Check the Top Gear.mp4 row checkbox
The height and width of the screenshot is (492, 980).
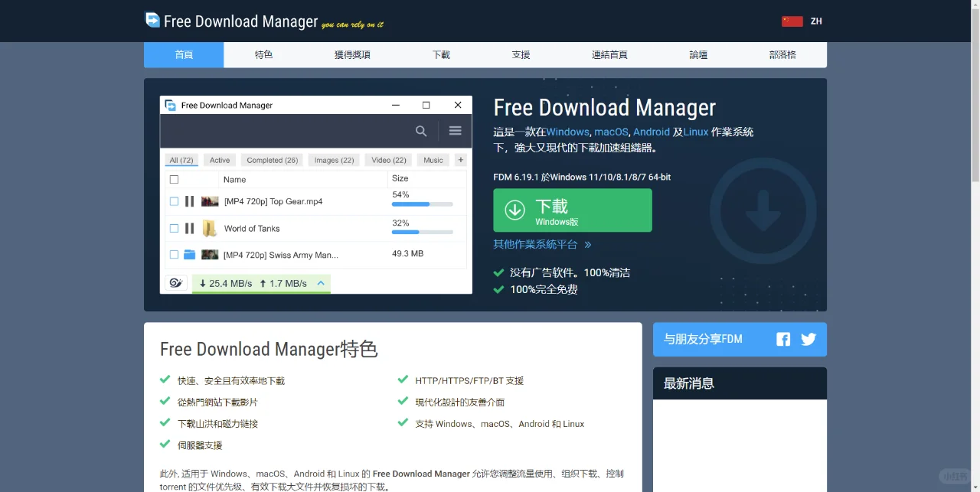tap(174, 201)
